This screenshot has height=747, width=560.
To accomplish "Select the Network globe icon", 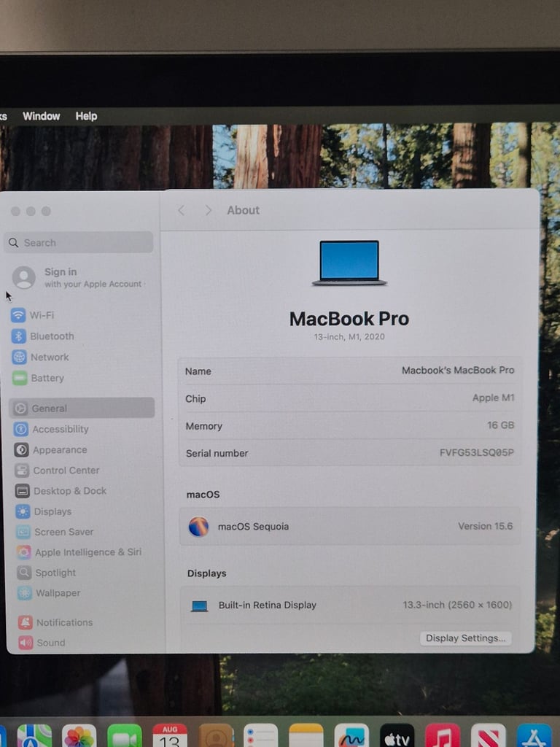I will point(19,357).
